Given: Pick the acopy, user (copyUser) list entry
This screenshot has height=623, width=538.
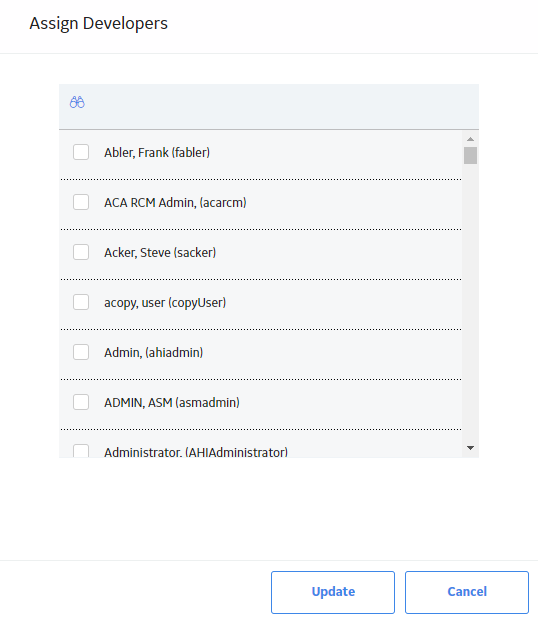Looking at the screenshot, I should 165,303.
